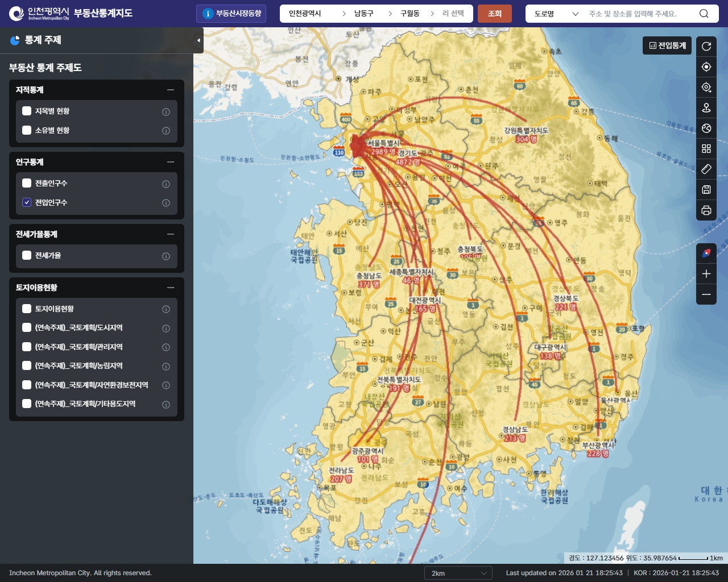Click the print map icon

click(706, 210)
